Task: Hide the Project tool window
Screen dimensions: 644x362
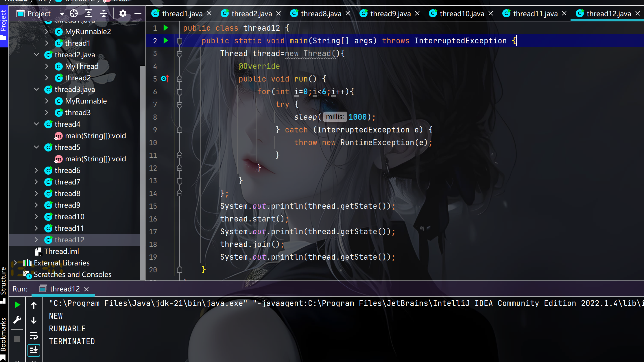Action: click(138, 13)
